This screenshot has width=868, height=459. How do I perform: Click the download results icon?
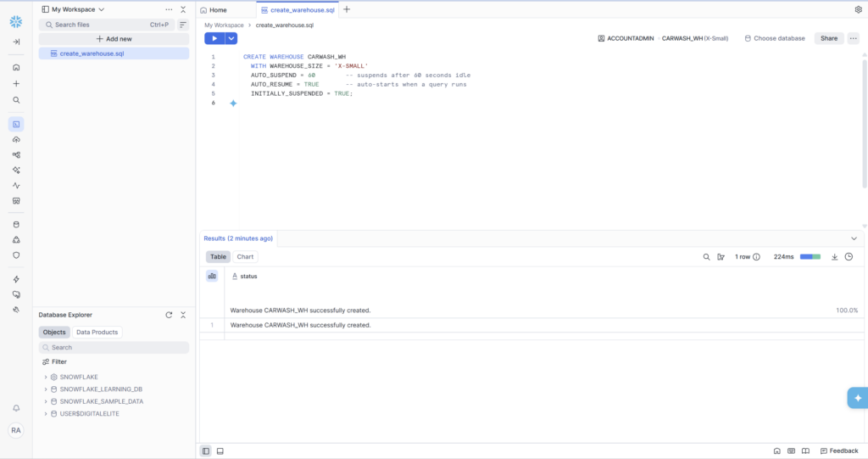click(834, 256)
